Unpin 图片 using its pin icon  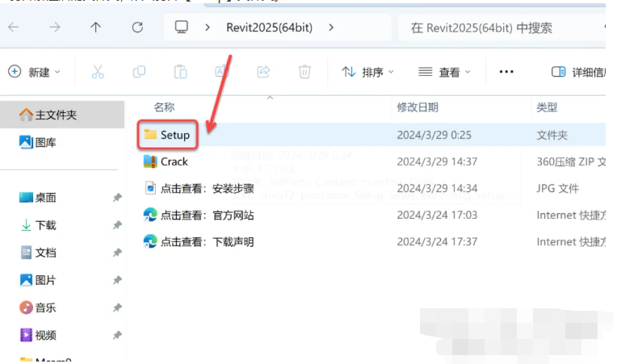(x=117, y=280)
